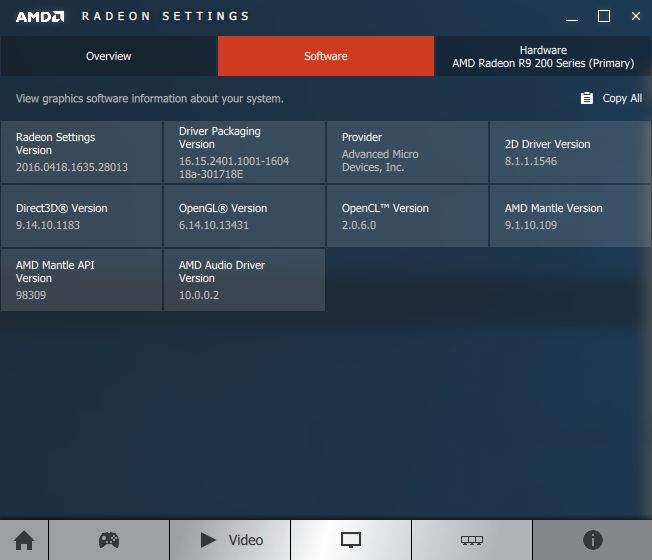Click the text Advanced Micro Devices, Inc.

click(x=380, y=160)
